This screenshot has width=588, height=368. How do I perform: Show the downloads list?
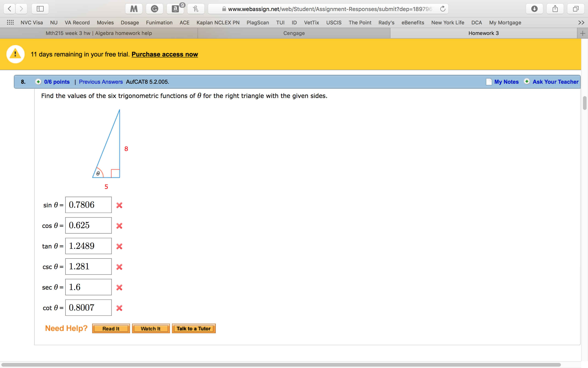coord(534,9)
